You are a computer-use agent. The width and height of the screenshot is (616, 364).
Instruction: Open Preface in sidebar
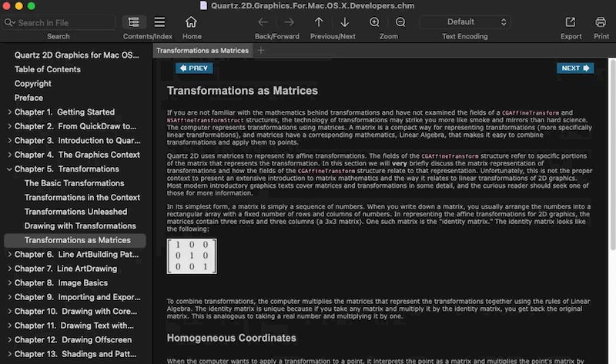[x=28, y=98]
